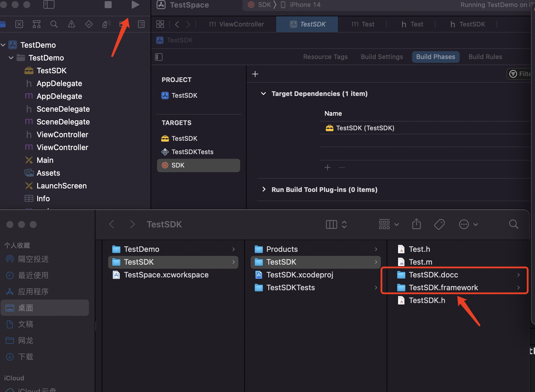Click the SDK scheme selector
This screenshot has width=535, height=392.
pyautogui.click(x=259, y=5)
